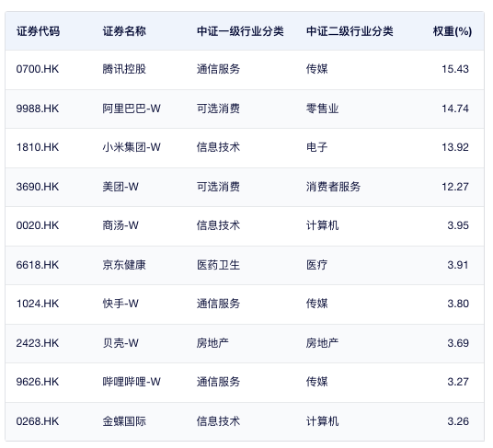Click weight value 3.27

point(458,382)
